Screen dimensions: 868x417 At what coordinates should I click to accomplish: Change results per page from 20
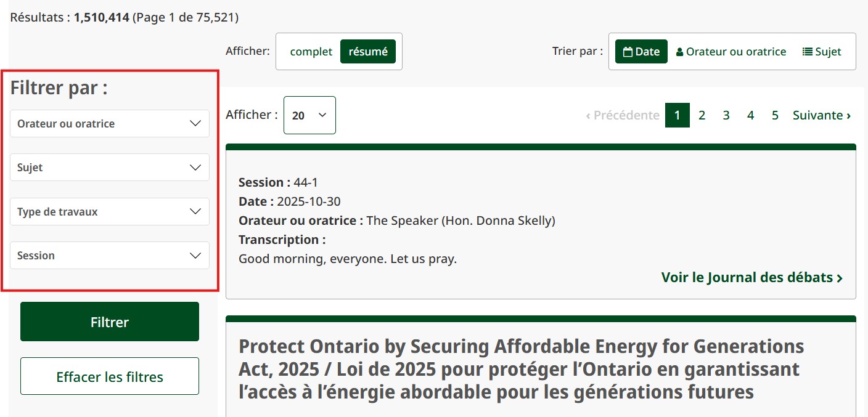[309, 115]
